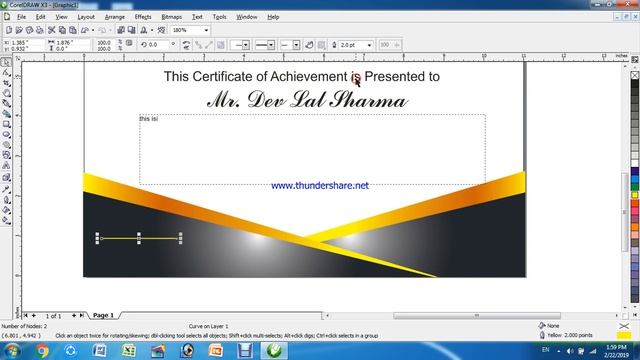This screenshot has width=640, height=360.
Task: Select the Interactive Blend tool
Action: point(6,178)
